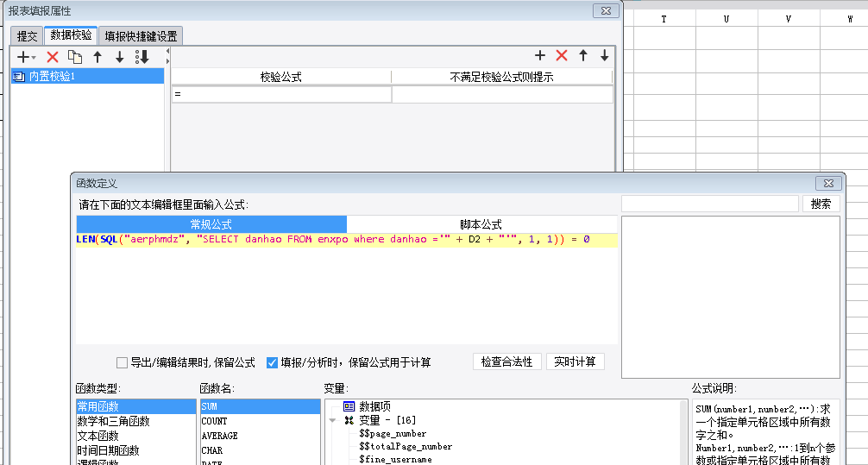
Task: Click the 不满足校验公式则提示 column header
Action: (x=502, y=77)
